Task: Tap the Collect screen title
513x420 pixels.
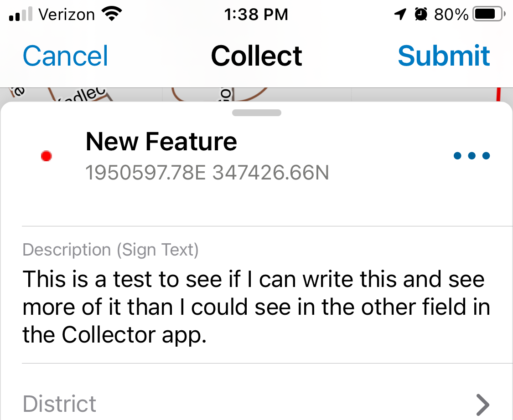Action: 256,56
